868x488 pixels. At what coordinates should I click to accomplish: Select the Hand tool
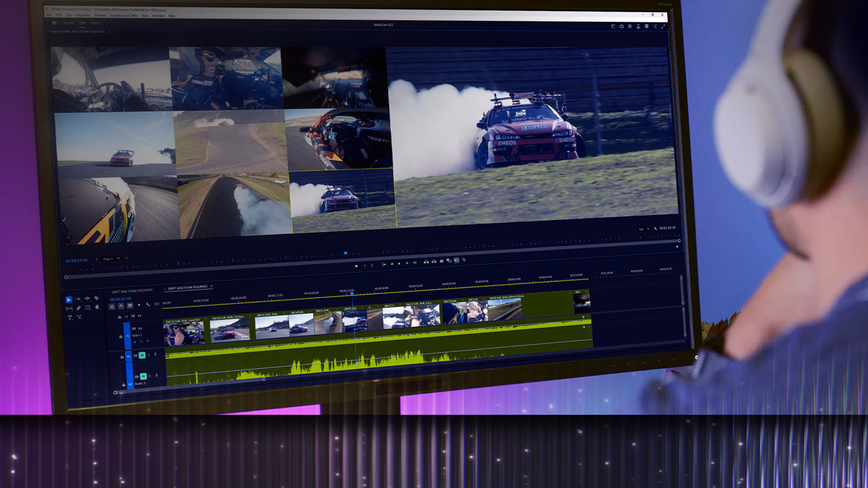(x=97, y=307)
